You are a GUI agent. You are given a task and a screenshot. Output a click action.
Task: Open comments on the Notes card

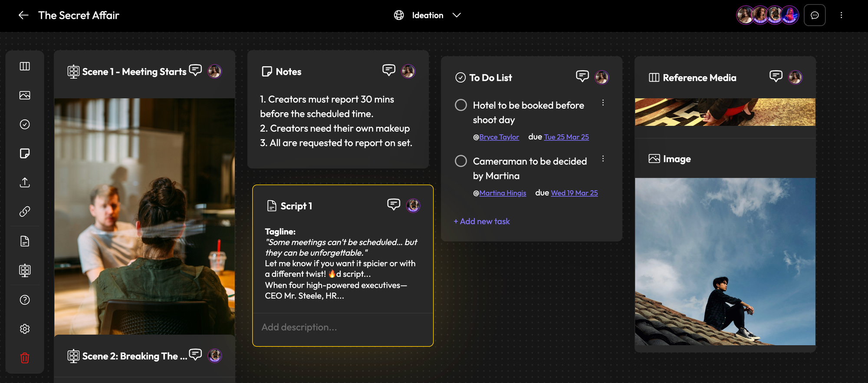pos(388,70)
